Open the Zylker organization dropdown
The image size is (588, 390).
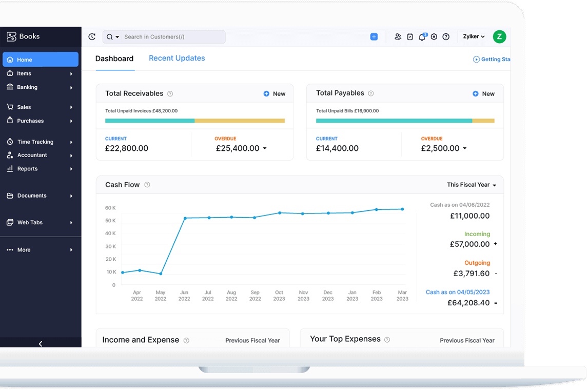point(474,37)
